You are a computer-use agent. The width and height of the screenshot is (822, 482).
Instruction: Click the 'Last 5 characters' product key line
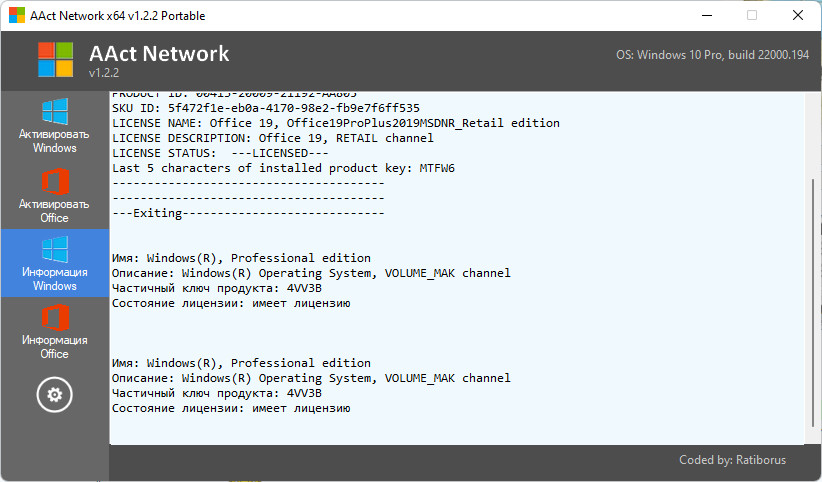coord(283,168)
